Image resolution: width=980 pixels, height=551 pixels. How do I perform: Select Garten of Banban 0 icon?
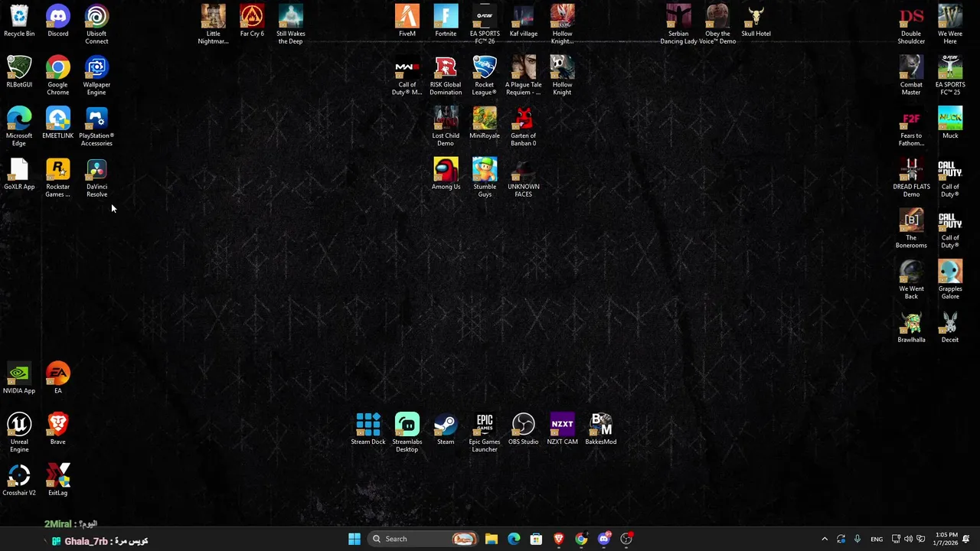tap(524, 127)
